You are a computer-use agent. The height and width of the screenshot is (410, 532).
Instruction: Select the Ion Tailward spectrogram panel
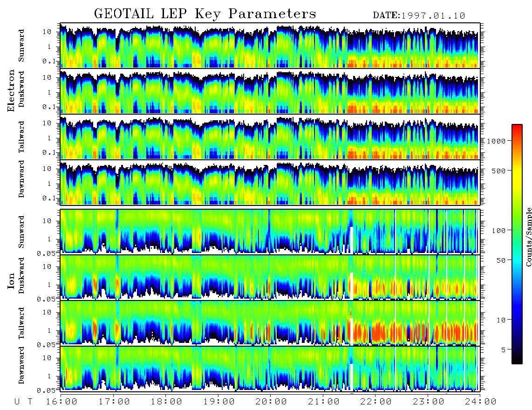coord(270,323)
